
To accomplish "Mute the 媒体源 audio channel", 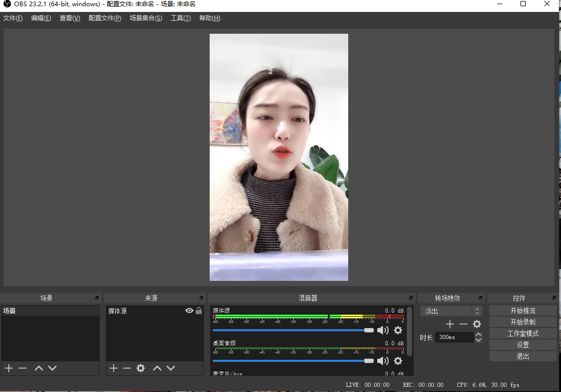I will click(x=383, y=330).
